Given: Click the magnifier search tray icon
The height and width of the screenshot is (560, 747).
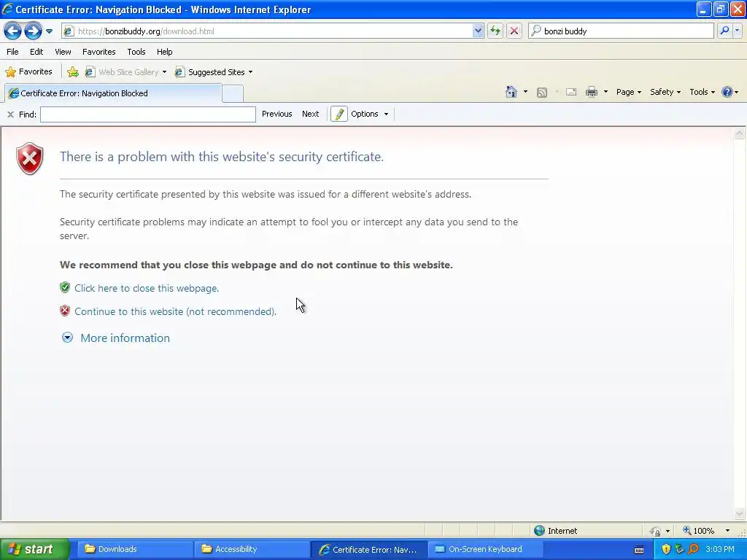Looking at the screenshot, I should click(693, 550).
